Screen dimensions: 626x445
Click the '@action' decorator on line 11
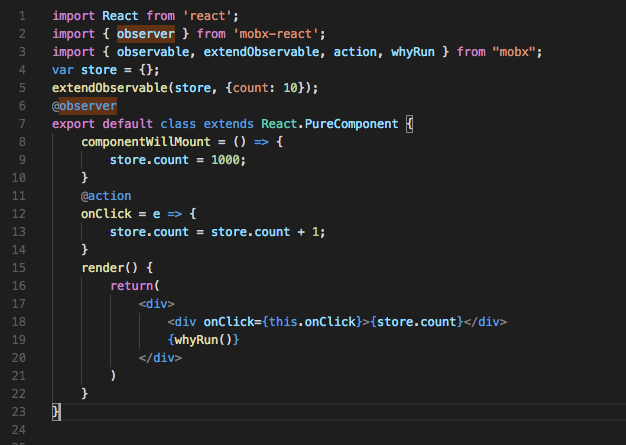tap(106, 196)
